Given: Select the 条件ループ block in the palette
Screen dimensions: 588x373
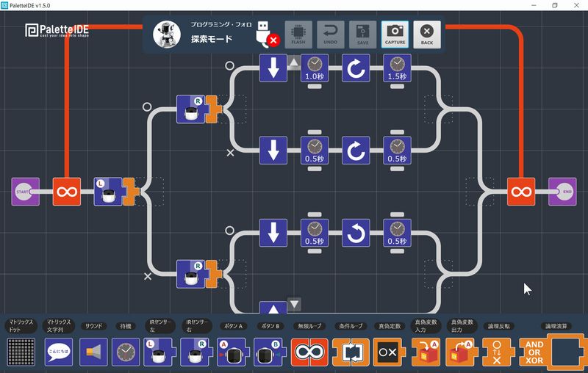Looking at the screenshot, I should click(x=348, y=352).
